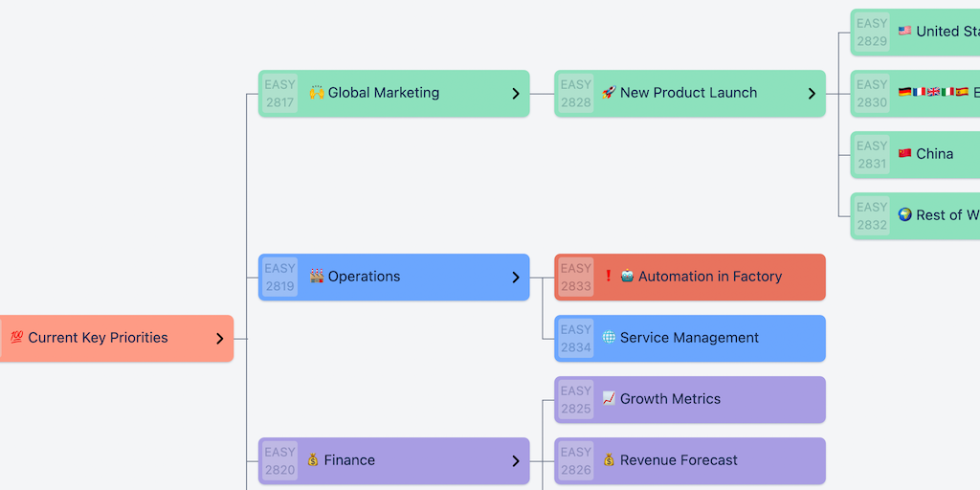The width and height of the screenshot is (980, 490).
Task: Click the EASY 2834 badge on Service Management
Action: point(576,338)
